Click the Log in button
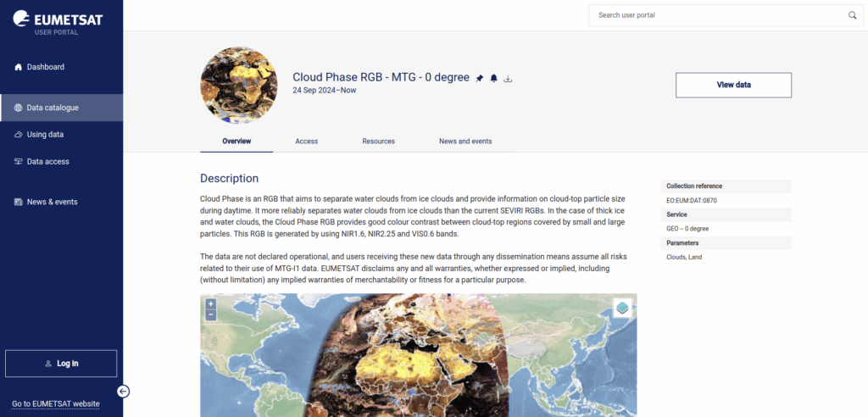Image resolution: width=868 pixels, height=417 pixels. click(61, 364)
